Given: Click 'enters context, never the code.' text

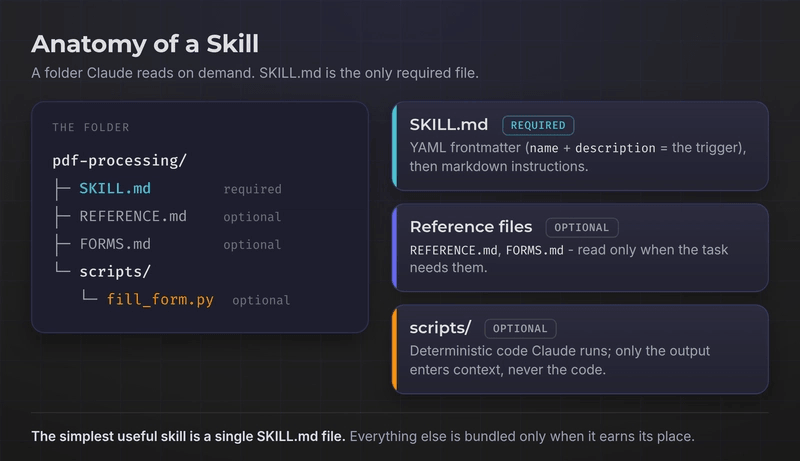Looking at the screenshot, I should 508,370.
